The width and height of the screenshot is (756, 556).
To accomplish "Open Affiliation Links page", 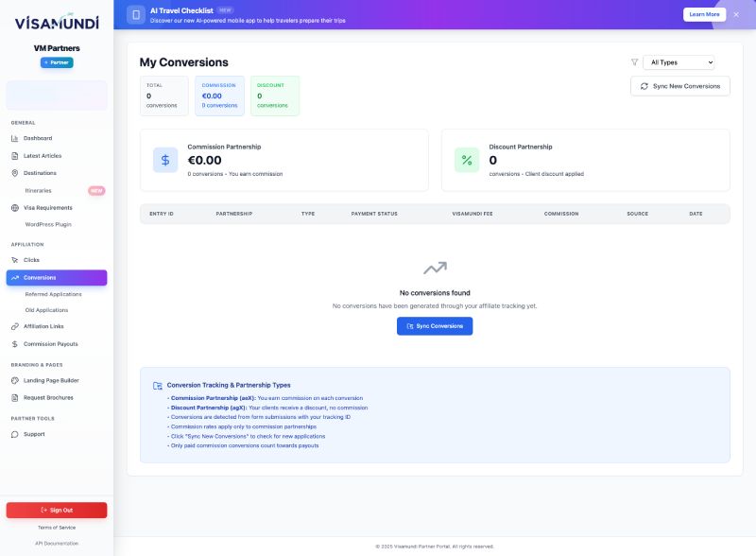I will (43, 326).
